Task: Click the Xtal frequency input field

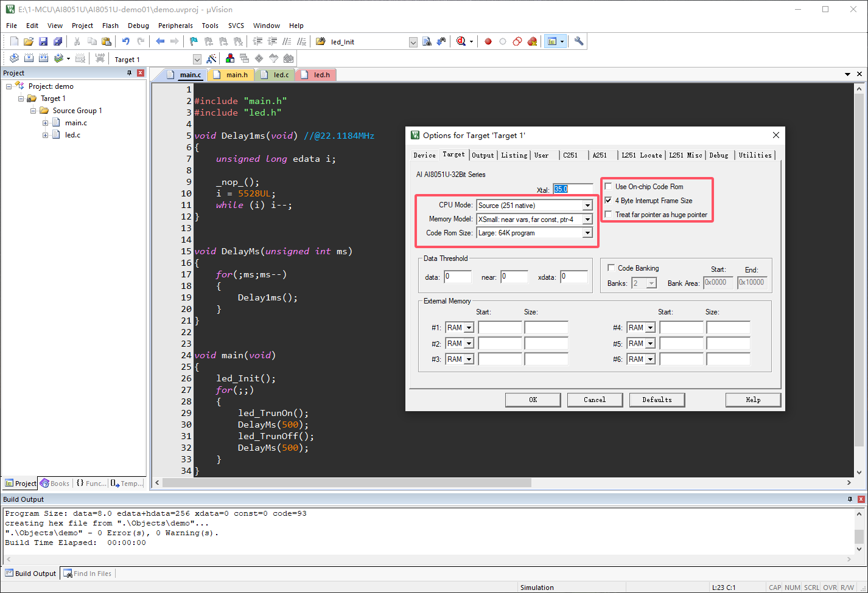Action: [572, 189]
